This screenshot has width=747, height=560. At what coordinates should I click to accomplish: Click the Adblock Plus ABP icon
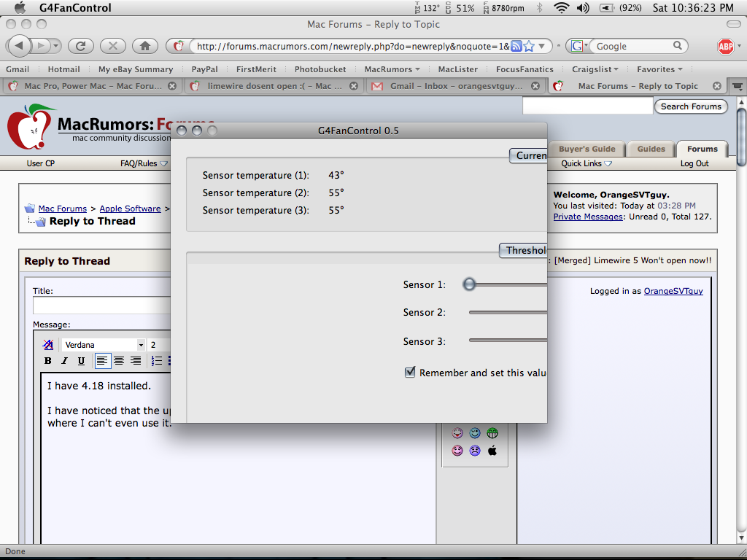726,46
